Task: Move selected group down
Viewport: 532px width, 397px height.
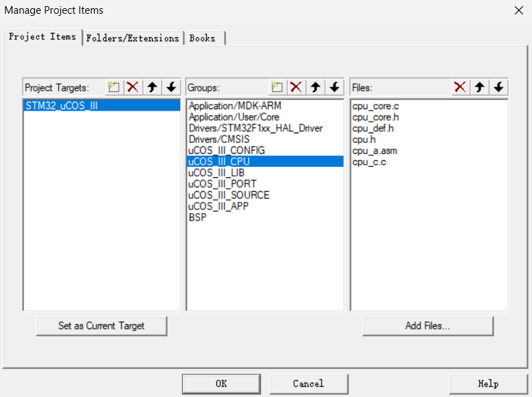Action: click(x=335, y=87)
